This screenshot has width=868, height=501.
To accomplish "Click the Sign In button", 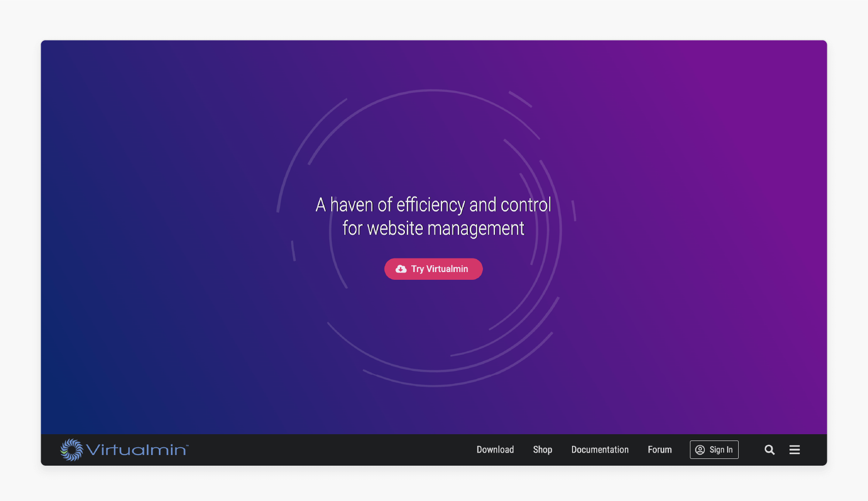I will [714, 450].
